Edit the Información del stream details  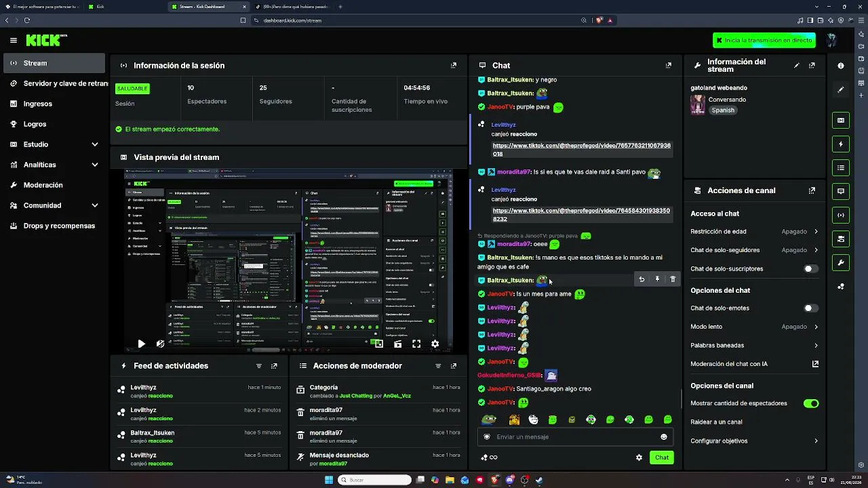pyautogui.click(x=797, y=66)
